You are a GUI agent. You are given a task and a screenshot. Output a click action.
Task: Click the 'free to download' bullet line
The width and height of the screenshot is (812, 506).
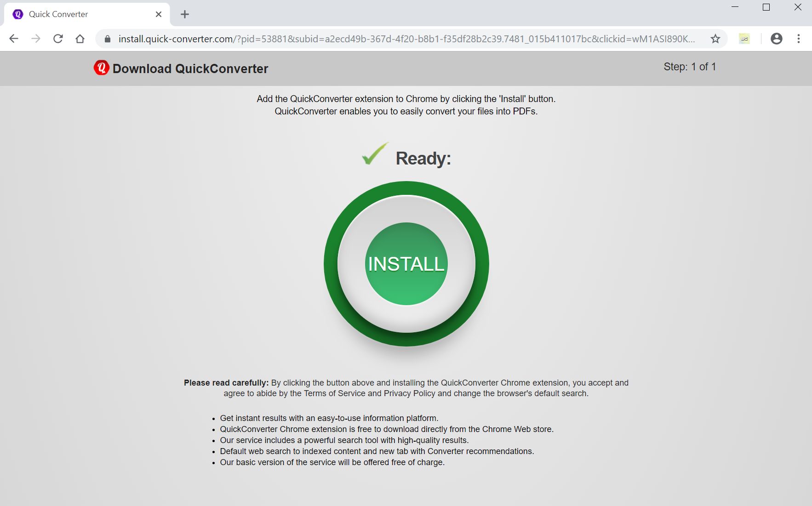click(x=387, y=429)
